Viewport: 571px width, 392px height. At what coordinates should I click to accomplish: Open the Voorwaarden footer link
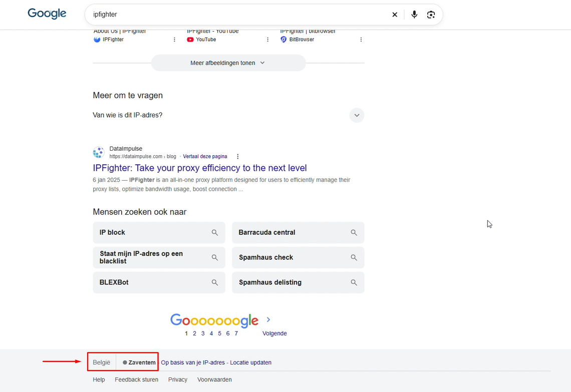(x=214, y=379)
